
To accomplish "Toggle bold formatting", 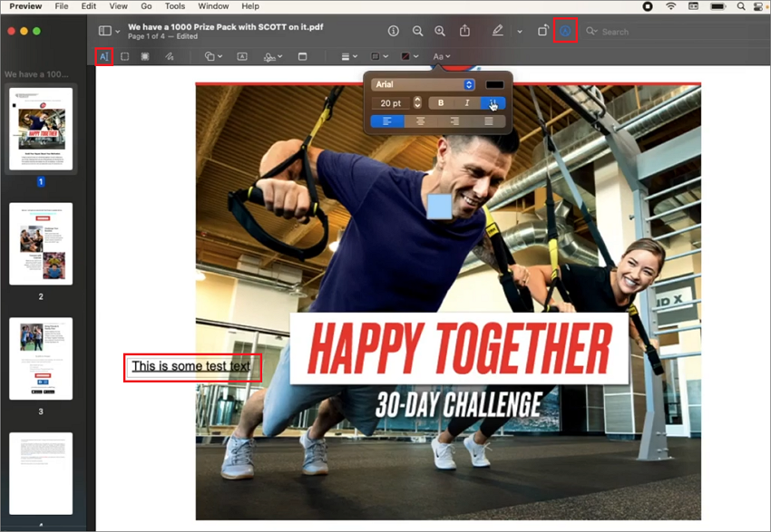I will coord(441,102).
